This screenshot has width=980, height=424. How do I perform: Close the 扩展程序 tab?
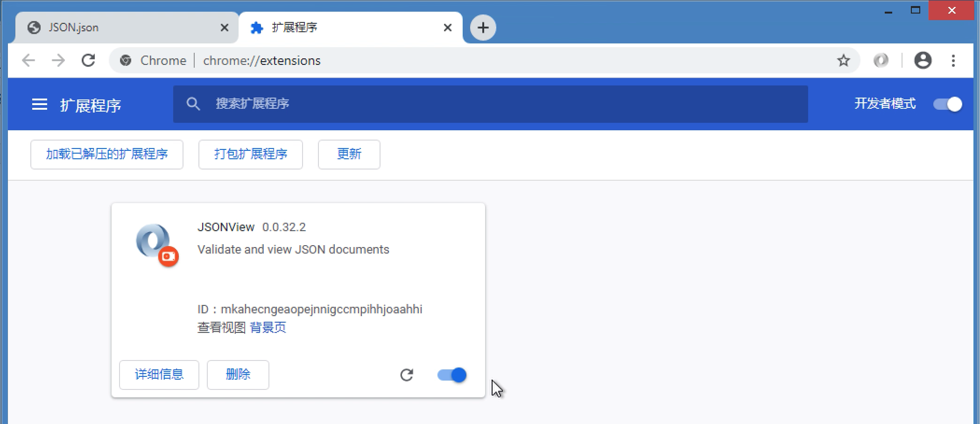447,28
